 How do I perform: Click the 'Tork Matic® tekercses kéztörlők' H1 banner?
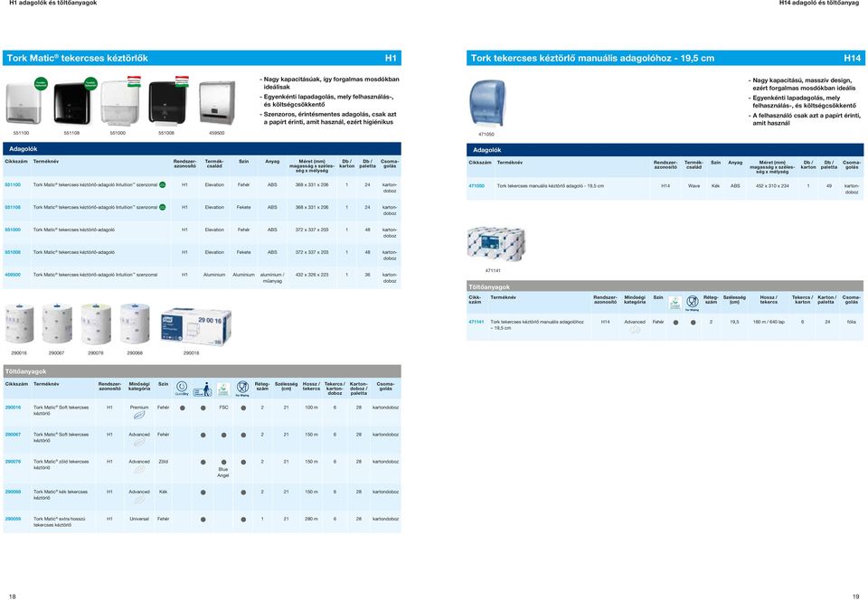pos(202,58)
